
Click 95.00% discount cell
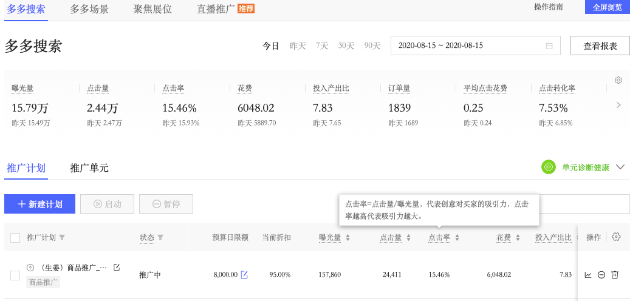pyautogui.click(x=280, y=275)
